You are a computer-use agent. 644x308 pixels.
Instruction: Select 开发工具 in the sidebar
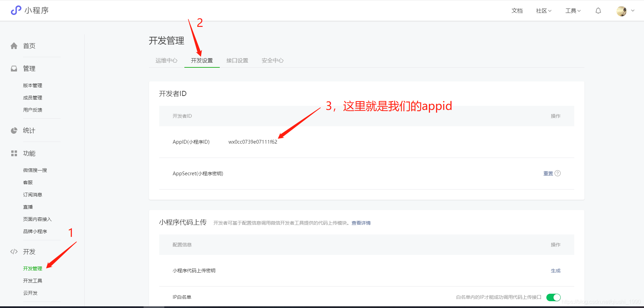point(33,280)
